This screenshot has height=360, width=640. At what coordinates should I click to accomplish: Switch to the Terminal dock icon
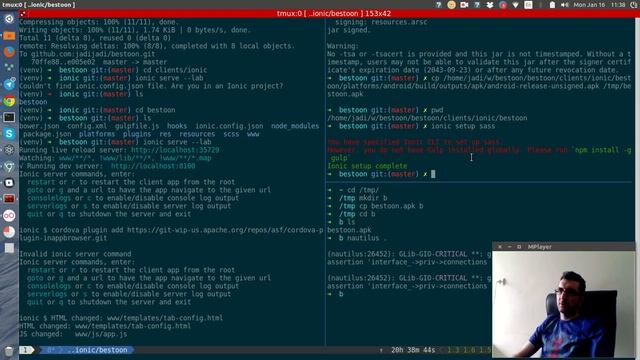pos(9,117)
